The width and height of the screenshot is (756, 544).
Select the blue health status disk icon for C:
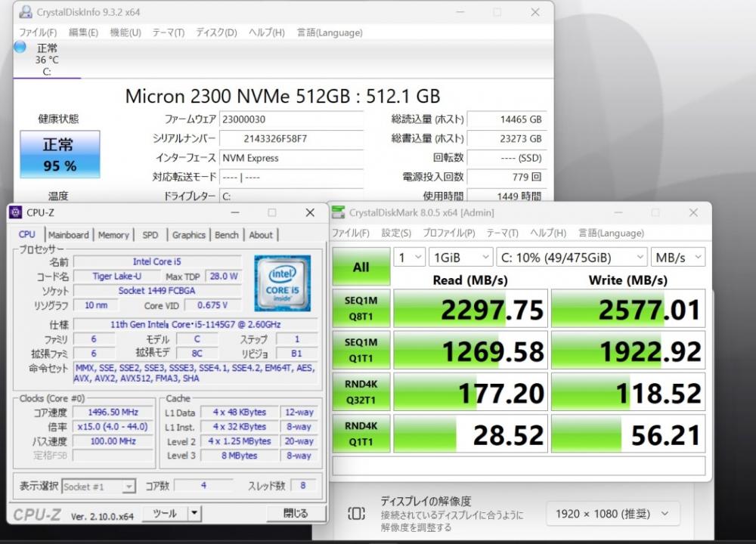click(20, 47)
